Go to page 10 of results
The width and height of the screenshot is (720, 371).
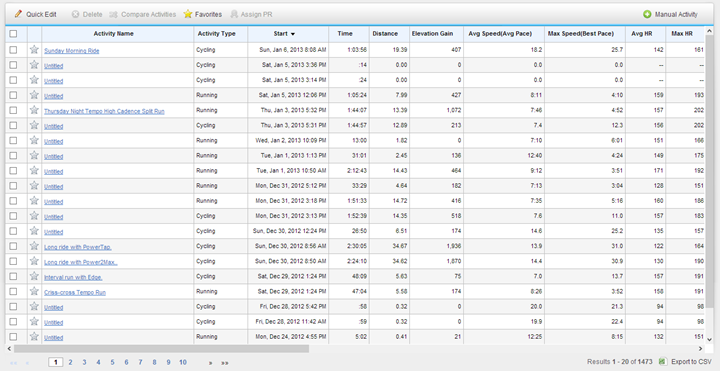[183, 362]
